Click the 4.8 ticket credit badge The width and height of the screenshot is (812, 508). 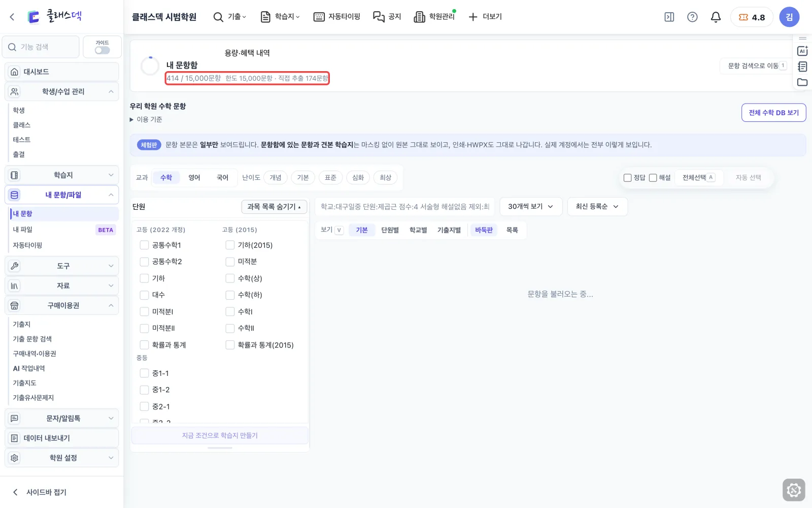[752, 17]
